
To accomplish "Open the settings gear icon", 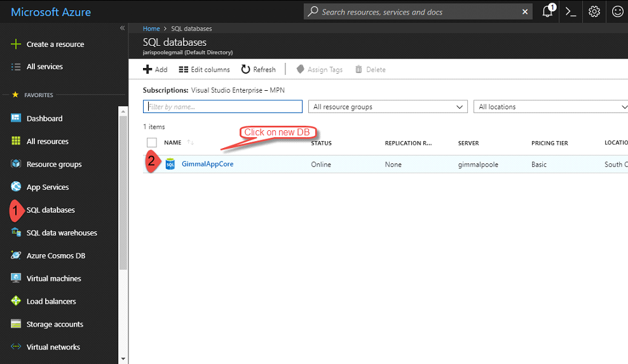I will pyautogui.click(x=594, y=11).
